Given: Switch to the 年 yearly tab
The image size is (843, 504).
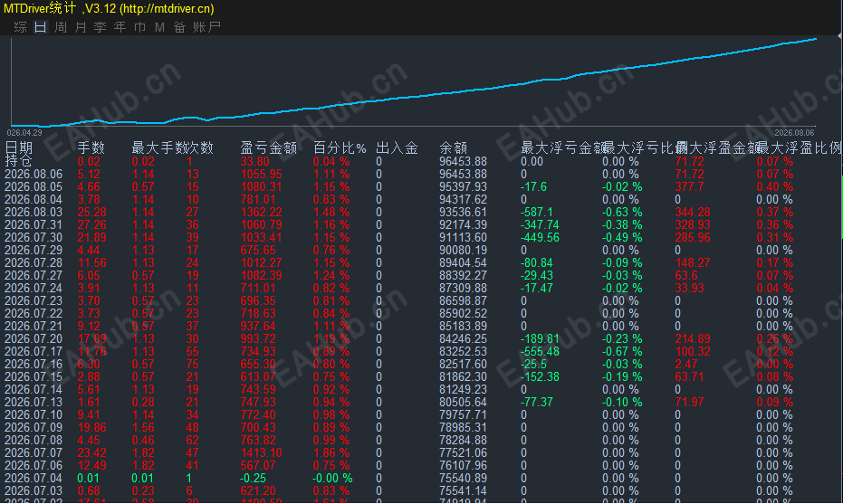Looking at the screenshot, I should click(x=120, y=27).
